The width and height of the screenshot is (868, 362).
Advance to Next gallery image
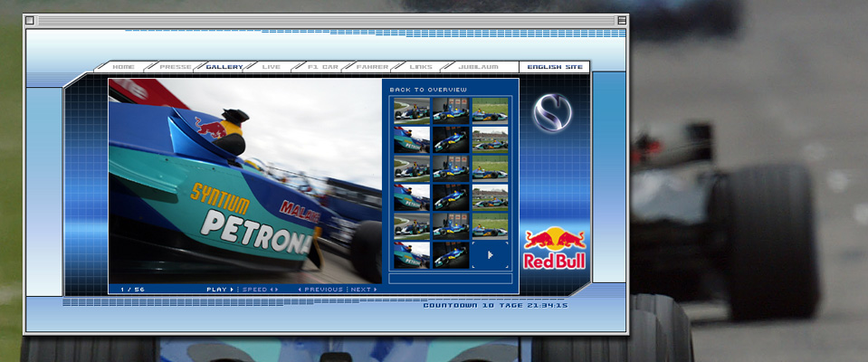(x=364, y=290)
